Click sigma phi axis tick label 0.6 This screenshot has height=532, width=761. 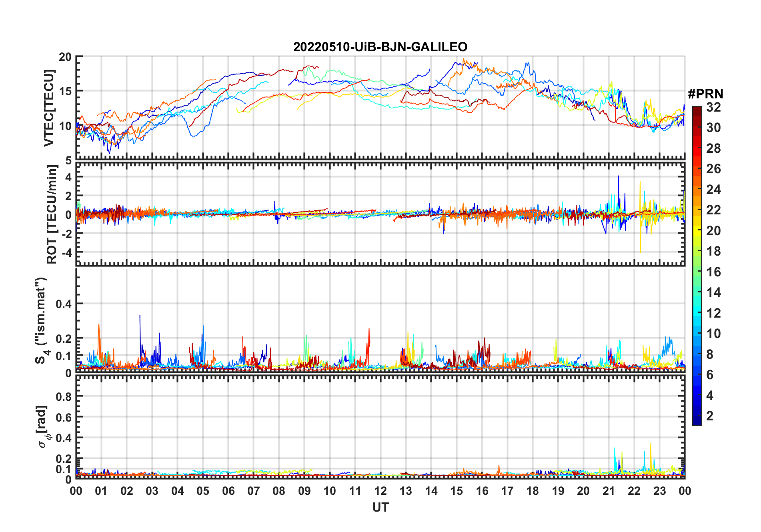pos(64,418)
